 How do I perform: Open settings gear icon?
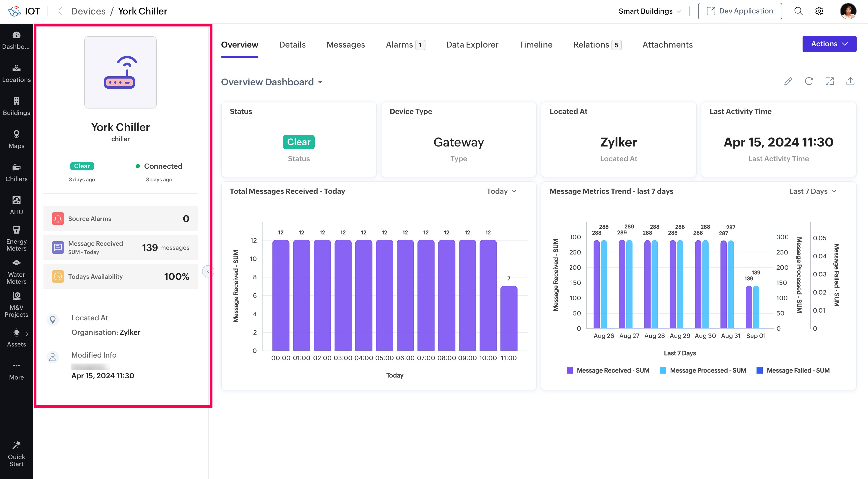819,11
